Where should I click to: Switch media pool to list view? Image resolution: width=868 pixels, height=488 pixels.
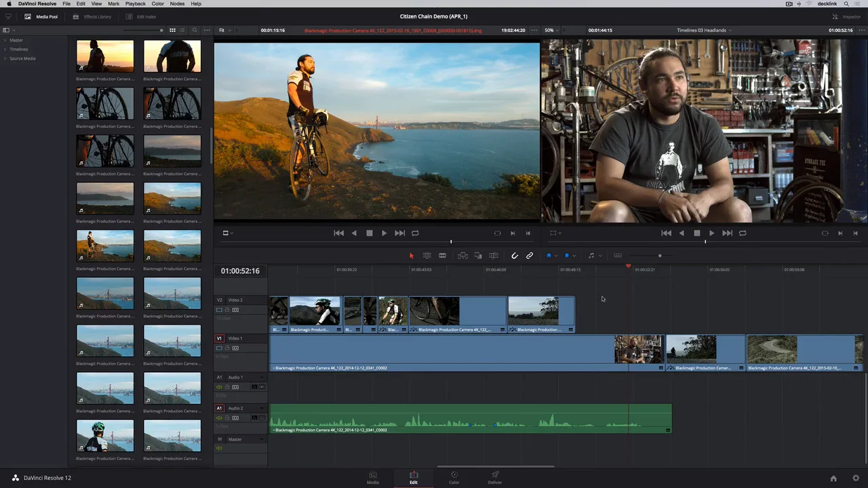coord(183,30)
